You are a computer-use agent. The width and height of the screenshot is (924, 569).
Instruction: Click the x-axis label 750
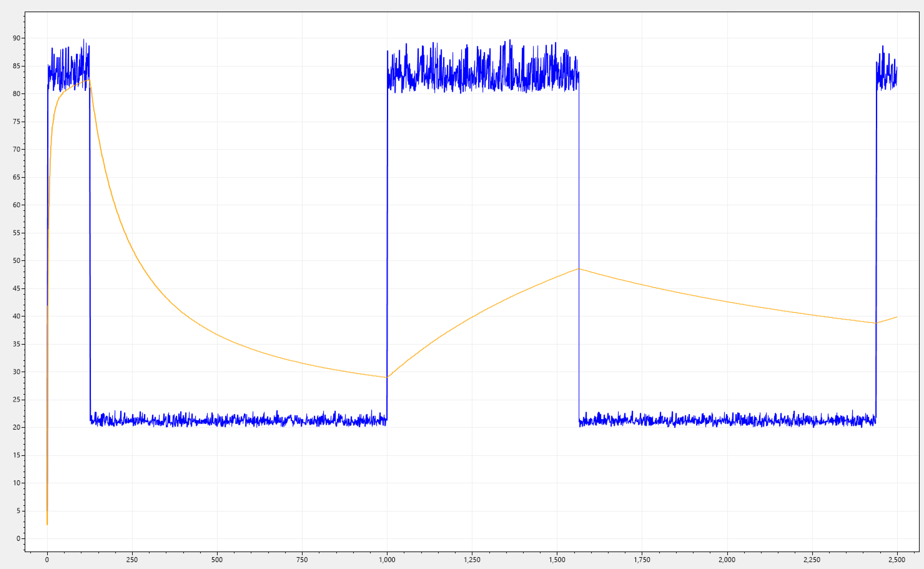(302, 560)
